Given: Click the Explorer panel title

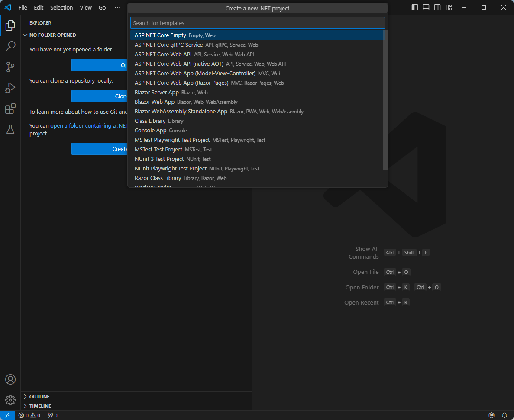Looking at the screenshot, I should click(40, 23).
